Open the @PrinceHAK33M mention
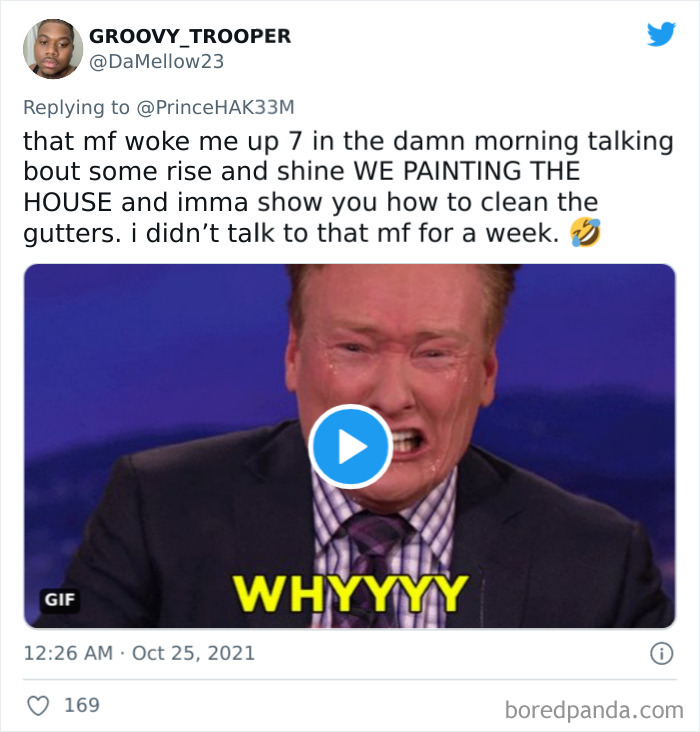700x732 pixels. [x=216, y=107]
